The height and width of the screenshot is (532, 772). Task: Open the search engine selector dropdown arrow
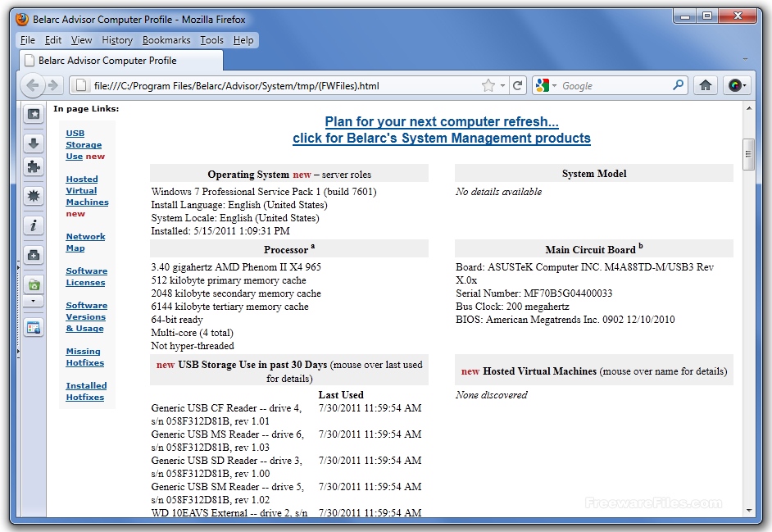point(554,86)
